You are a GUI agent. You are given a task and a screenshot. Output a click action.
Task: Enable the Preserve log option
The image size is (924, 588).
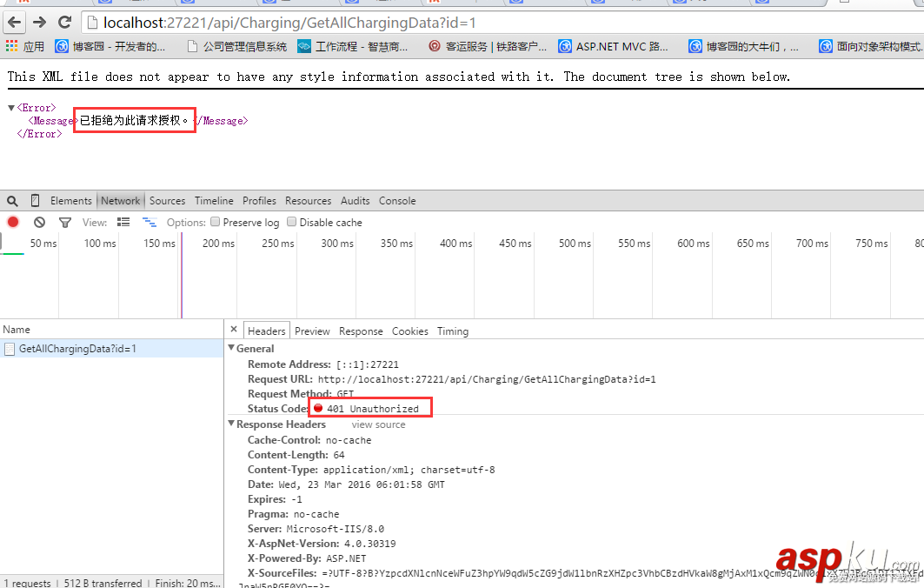(214, 222)
